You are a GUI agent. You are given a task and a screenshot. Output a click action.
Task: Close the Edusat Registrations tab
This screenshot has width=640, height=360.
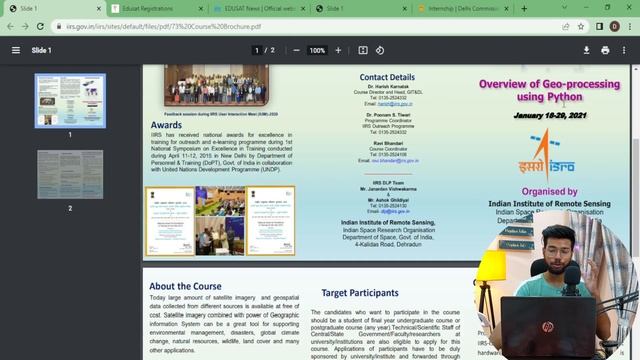[200, 9]
